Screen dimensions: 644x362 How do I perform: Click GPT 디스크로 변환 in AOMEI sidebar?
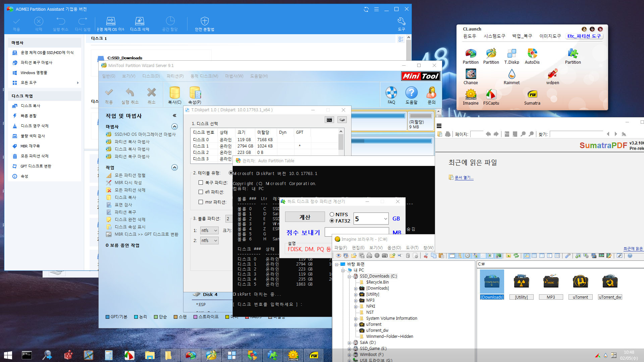[36, 166]
